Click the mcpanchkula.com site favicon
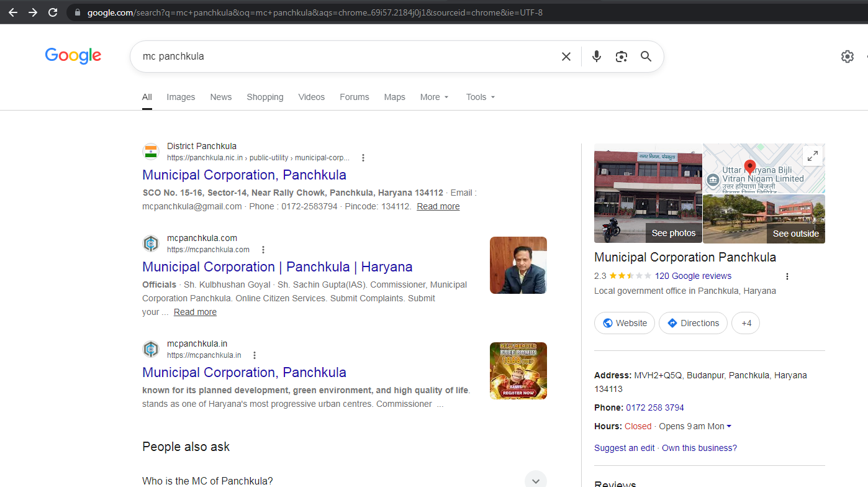 pyautogui.click(x=151, y=243)
